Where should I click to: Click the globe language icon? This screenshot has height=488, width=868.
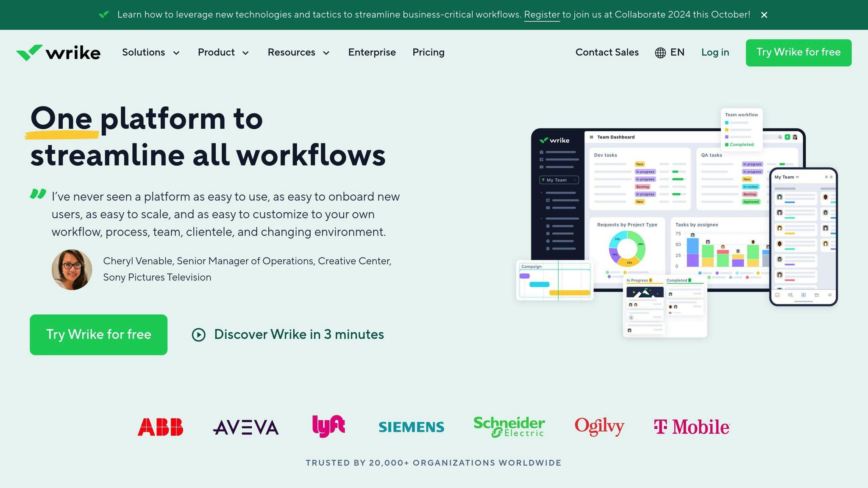pos(660,53)
